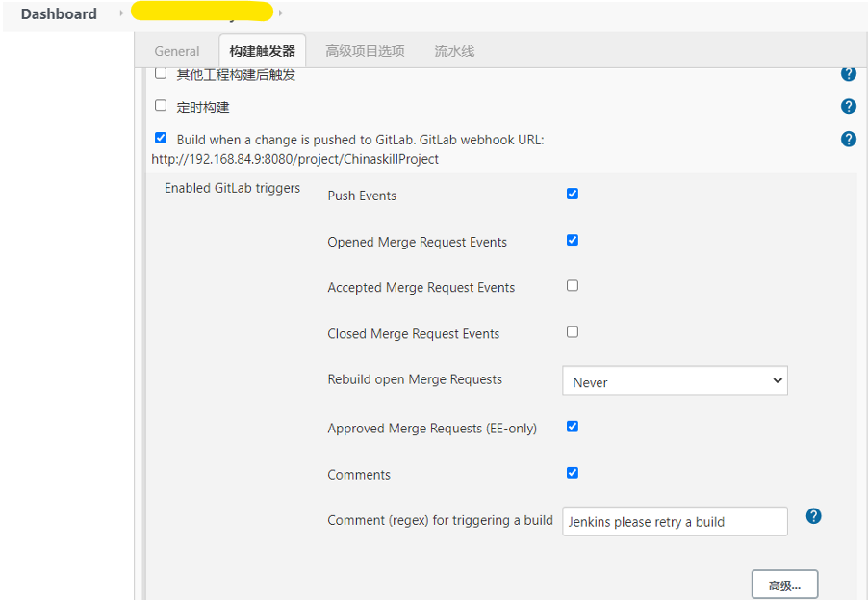Screen dimensions: 868x600
Task: Enable Closed Merge Request Events
Action: pyautogui.click(x=573, y=332)
